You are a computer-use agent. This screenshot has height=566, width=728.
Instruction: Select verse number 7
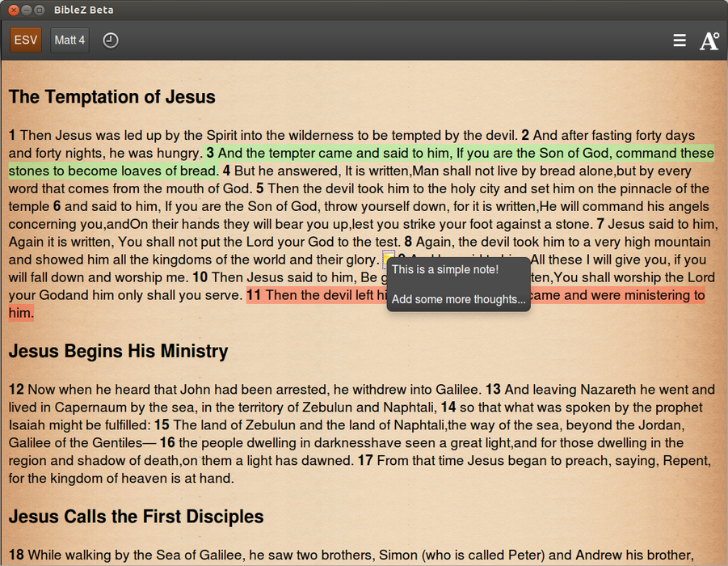point(600,224)
